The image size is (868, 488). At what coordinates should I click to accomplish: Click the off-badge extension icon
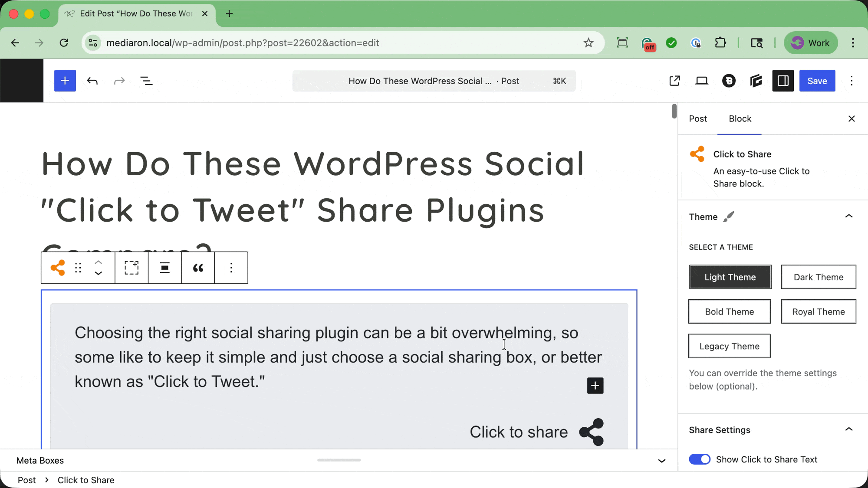click(x=648, y=43)
